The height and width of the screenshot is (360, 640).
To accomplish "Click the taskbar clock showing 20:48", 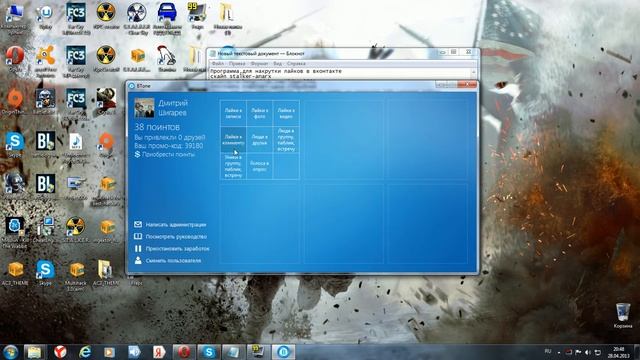I will (x=618, y=352).
